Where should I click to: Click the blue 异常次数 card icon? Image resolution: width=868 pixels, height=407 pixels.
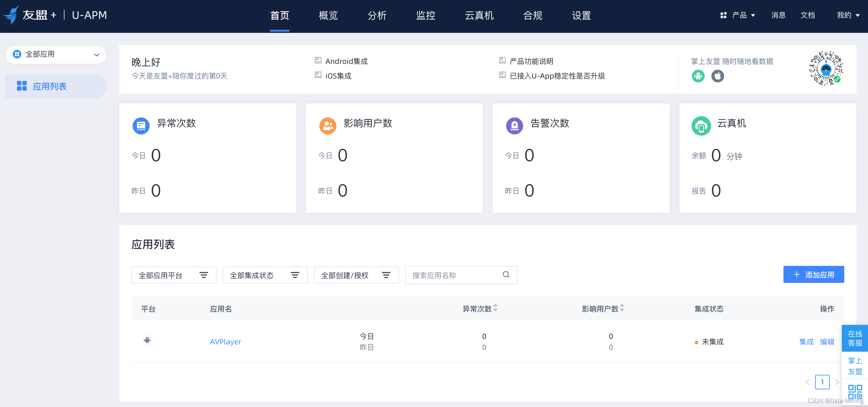click(141, 126)
